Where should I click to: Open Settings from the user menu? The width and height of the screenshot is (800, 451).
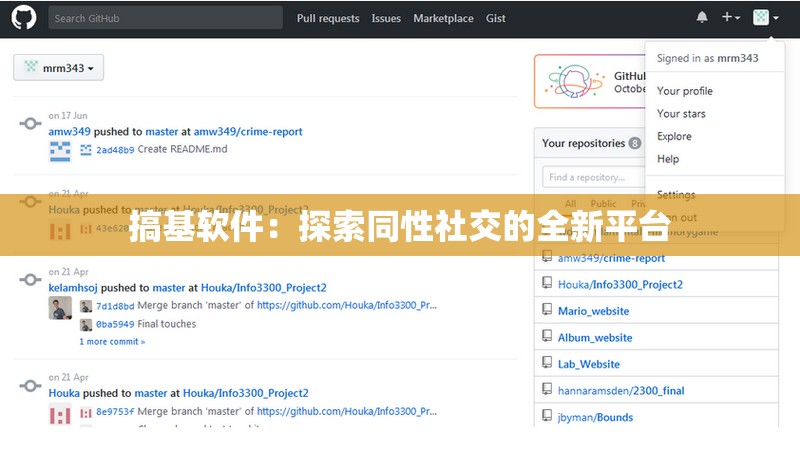coord(676,195)
